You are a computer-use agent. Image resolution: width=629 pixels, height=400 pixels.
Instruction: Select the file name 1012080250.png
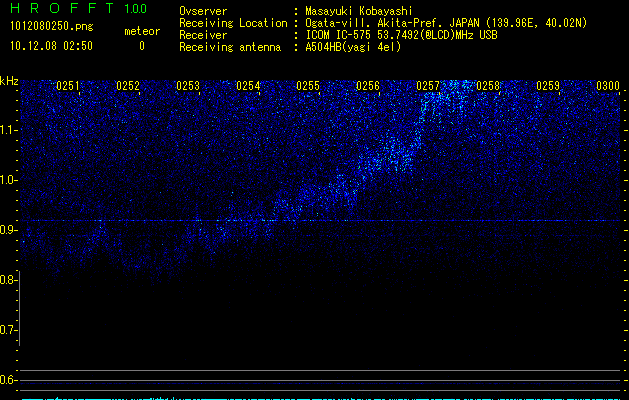point(52,27)
